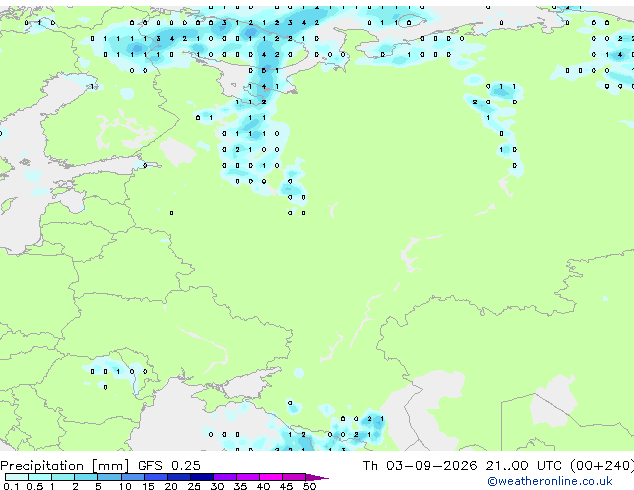Click the "30" legend scale label

point(217,486)
